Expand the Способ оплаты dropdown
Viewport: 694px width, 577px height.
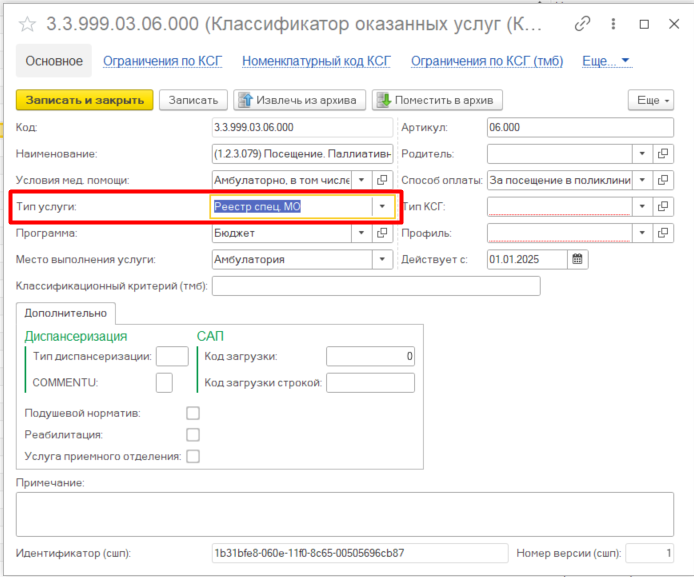tap(642, 180)
